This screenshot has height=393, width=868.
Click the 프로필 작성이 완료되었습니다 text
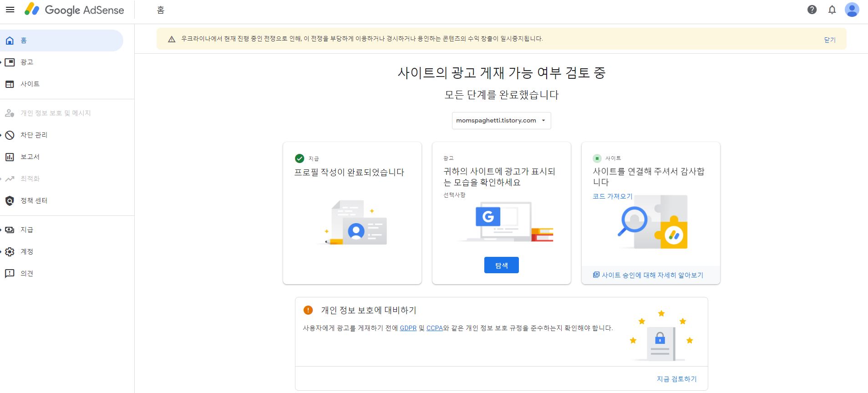coord(349,172)
